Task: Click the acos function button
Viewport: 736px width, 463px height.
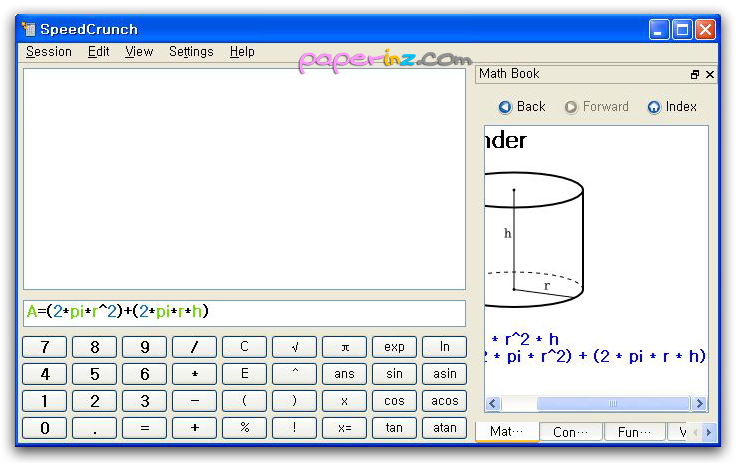Action: (x=445, y=401)
